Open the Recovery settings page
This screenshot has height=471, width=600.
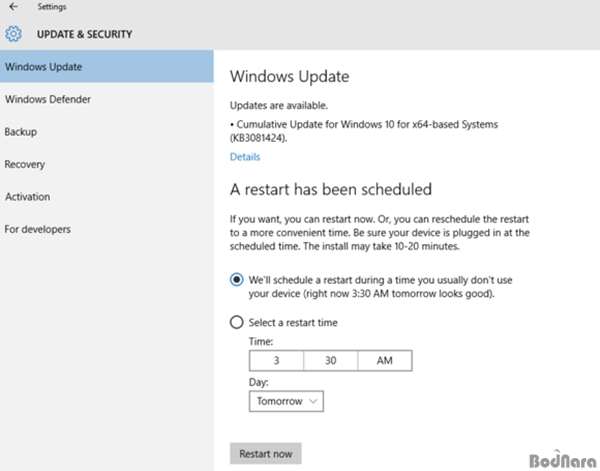coord(107,164)
